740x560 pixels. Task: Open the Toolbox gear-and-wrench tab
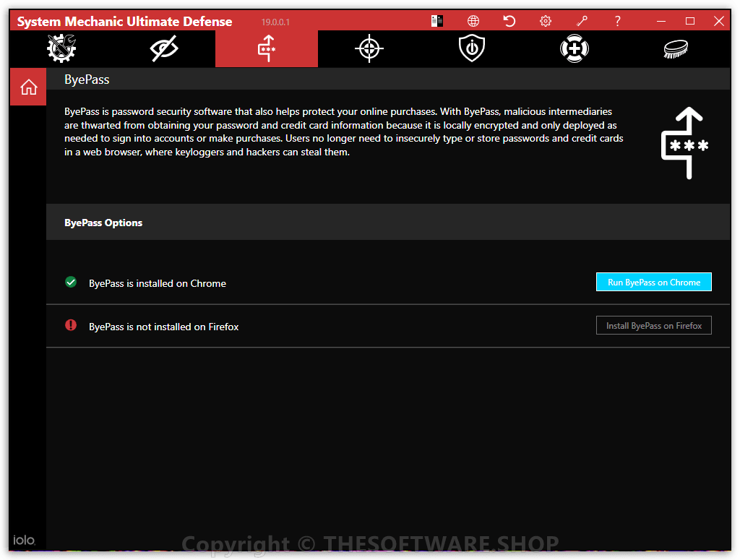(62, 48)
